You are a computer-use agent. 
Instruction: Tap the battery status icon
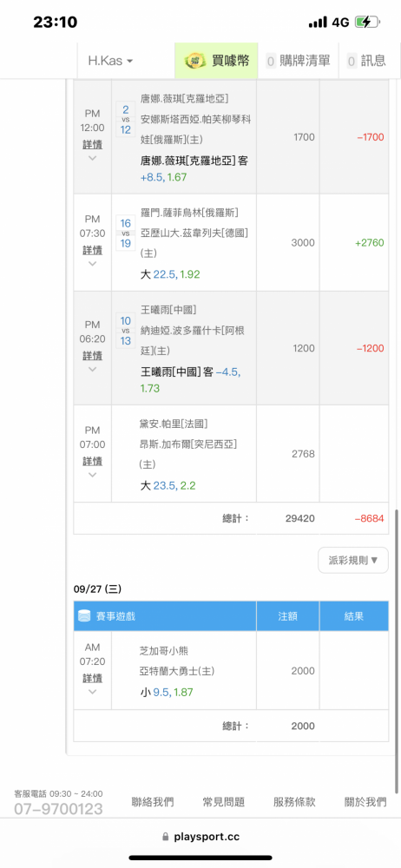(x=367, y=23)
